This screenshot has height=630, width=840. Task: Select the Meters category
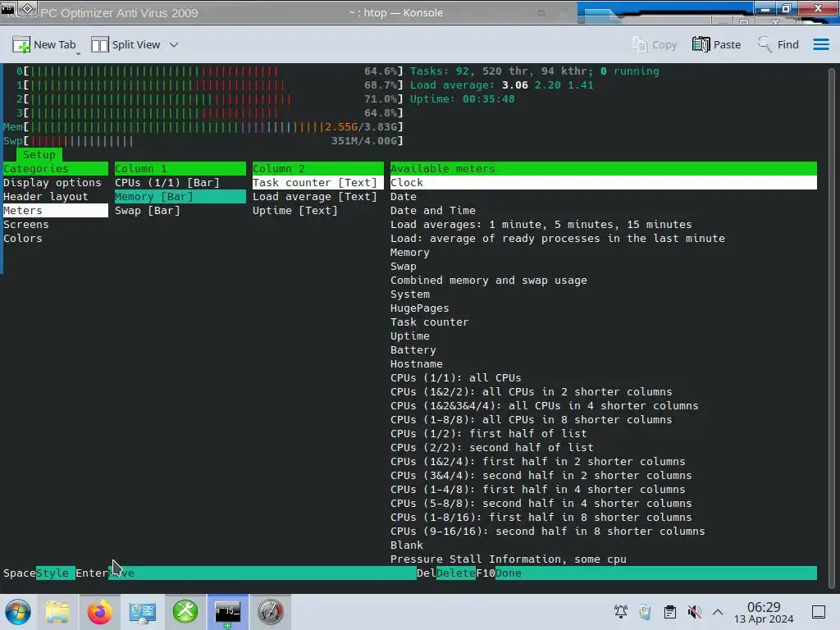pyautogui.click(x=56, y=211)
